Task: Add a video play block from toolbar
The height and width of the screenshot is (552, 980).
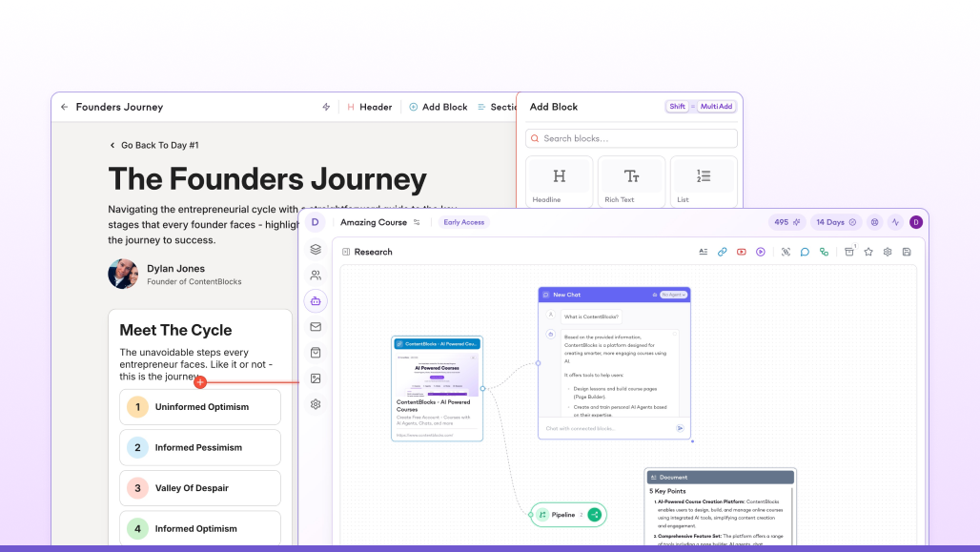Action: (761, 252)
